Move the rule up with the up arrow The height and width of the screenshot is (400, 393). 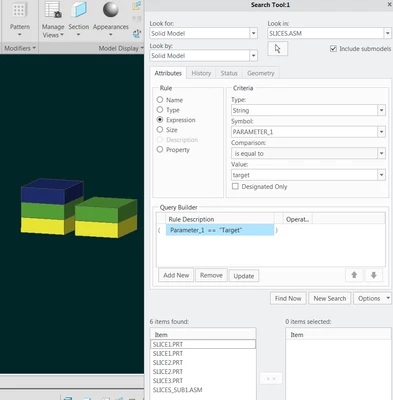[x=354, y=275]
